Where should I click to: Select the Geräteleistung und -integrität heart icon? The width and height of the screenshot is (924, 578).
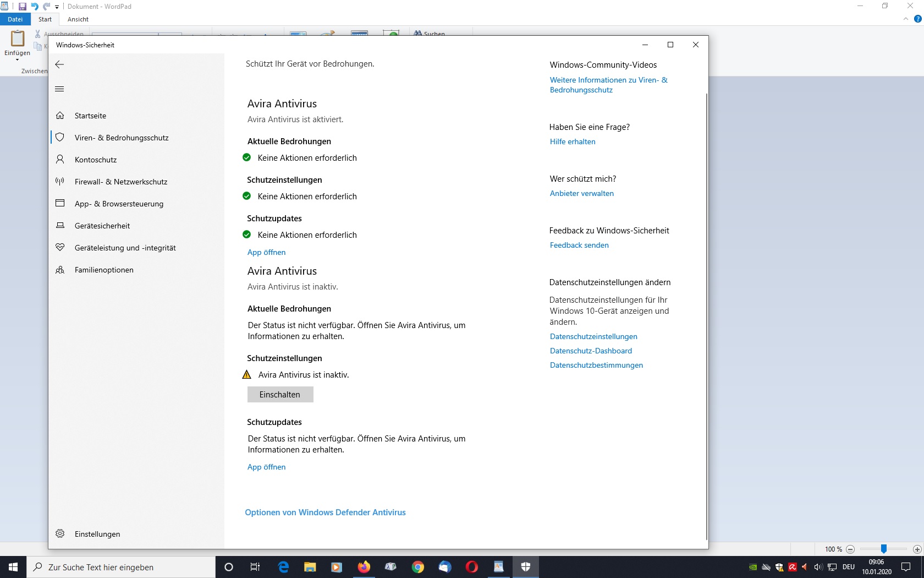(x=60, y=248)
